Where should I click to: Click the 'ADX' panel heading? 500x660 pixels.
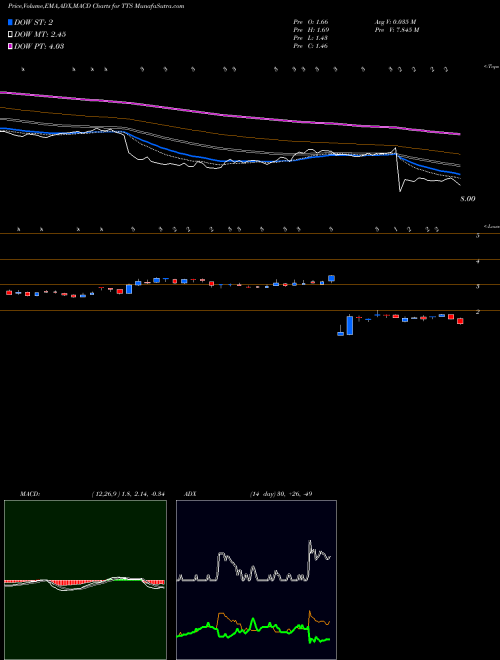point(190,494)
